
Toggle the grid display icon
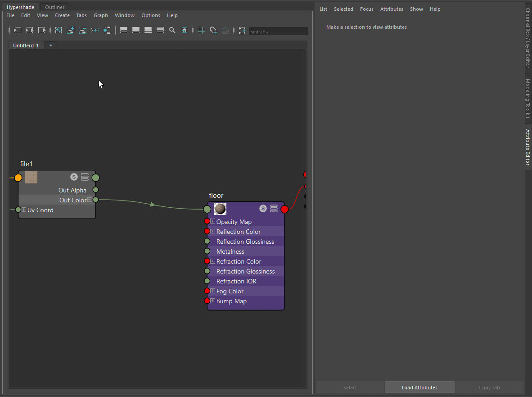point(201,30)
